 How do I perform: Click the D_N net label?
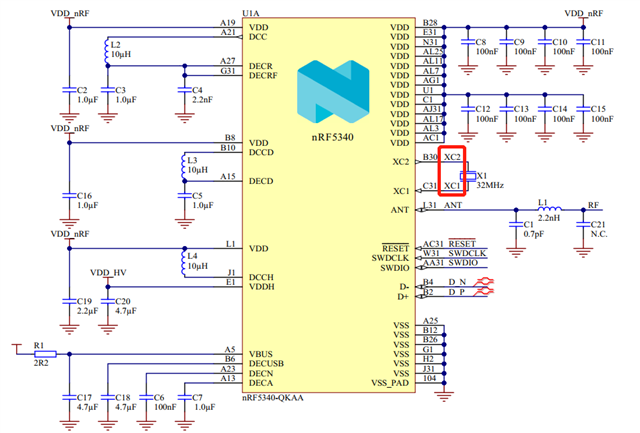(457, 282)
